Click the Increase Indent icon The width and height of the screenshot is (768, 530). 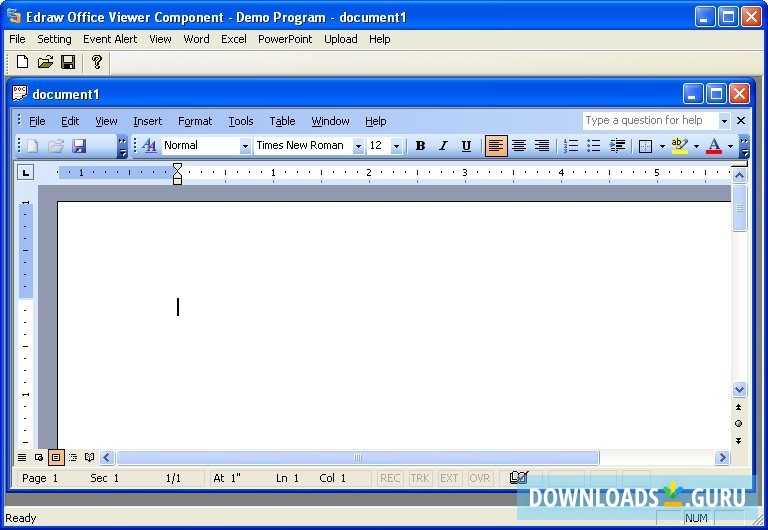[617, 145]
